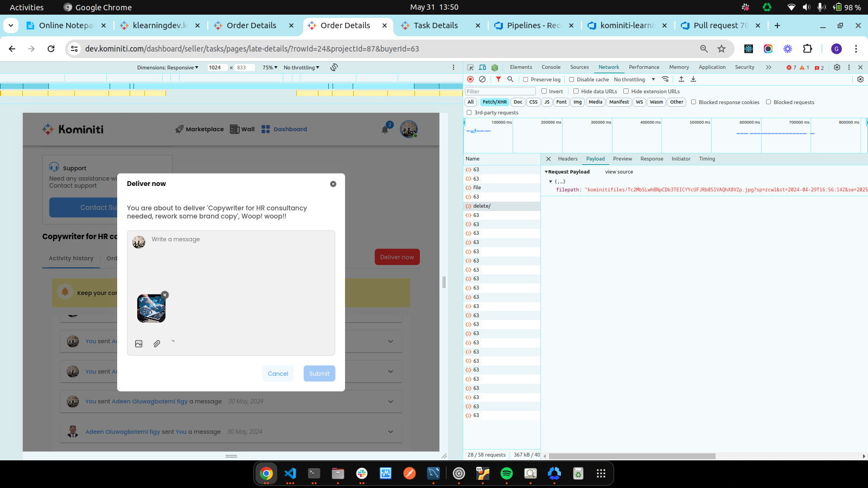Switch to the Response tab

point(652,159)
